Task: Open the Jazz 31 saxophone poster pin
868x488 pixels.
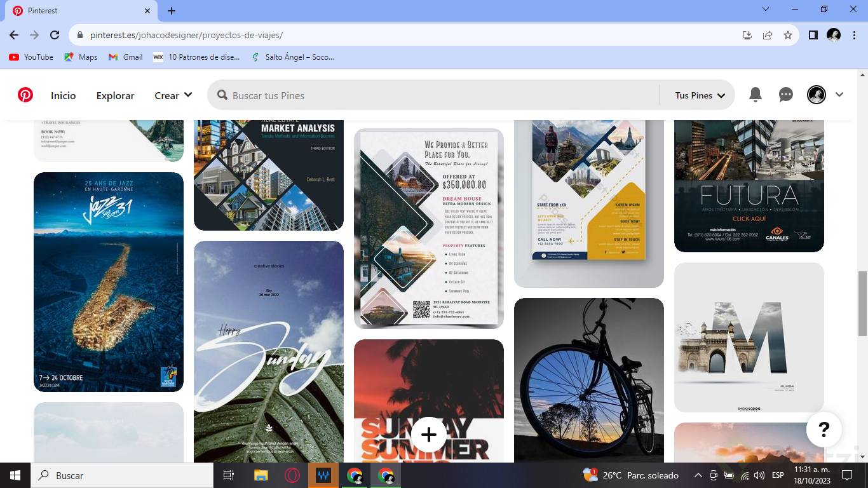Action: tap(109, 282)
